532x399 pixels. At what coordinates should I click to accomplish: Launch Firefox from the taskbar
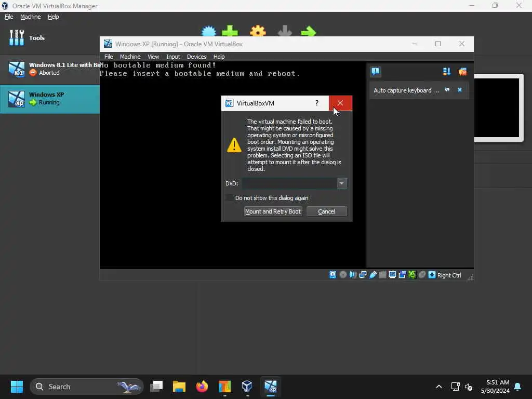pos(202,387)
